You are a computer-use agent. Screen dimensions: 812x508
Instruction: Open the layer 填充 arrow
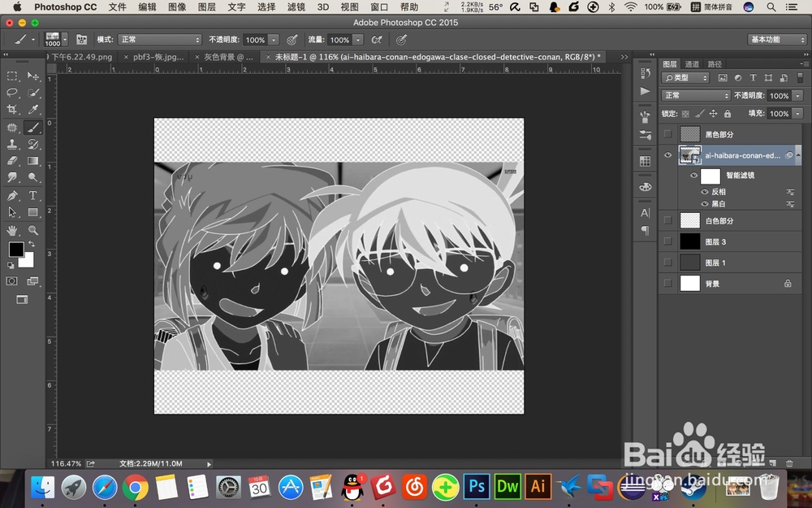click(x=798, y=114)
